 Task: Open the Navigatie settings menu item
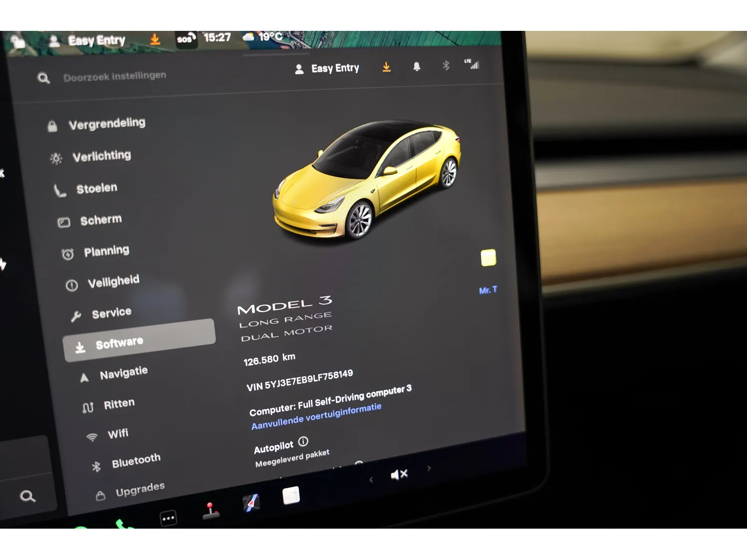[124, 373]
